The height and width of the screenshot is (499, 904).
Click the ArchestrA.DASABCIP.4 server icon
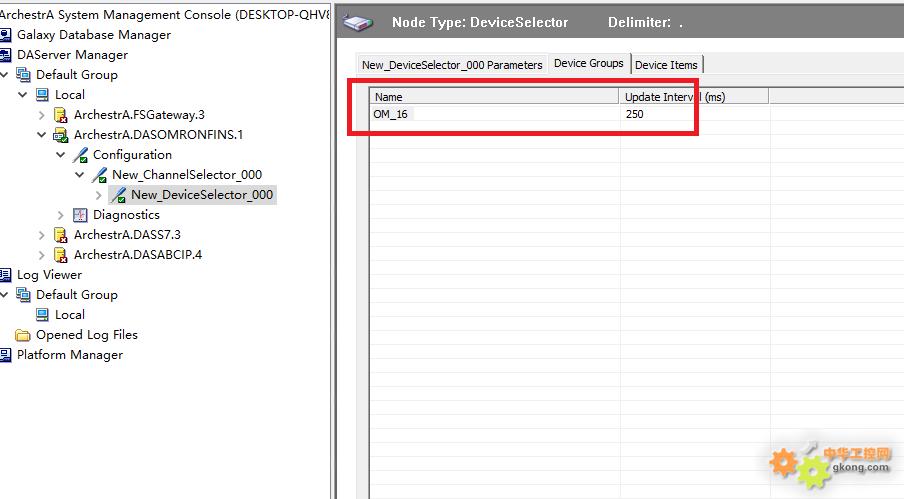coord(61,255)
